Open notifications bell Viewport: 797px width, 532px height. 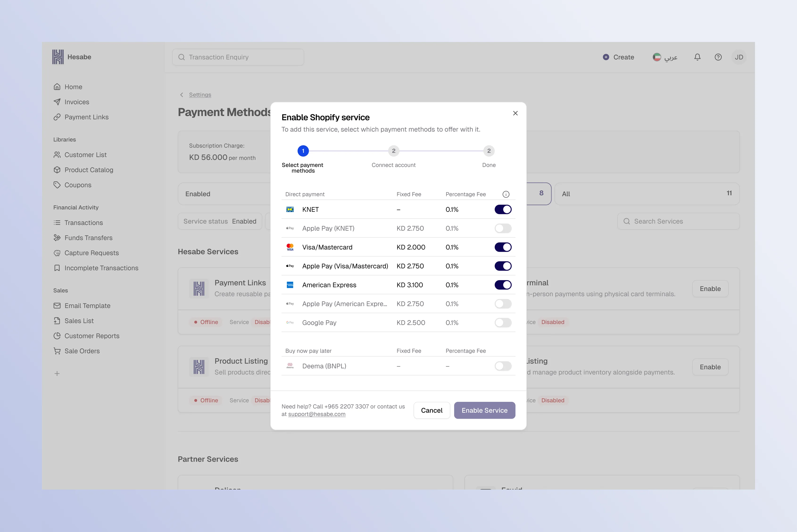(697, 57)
